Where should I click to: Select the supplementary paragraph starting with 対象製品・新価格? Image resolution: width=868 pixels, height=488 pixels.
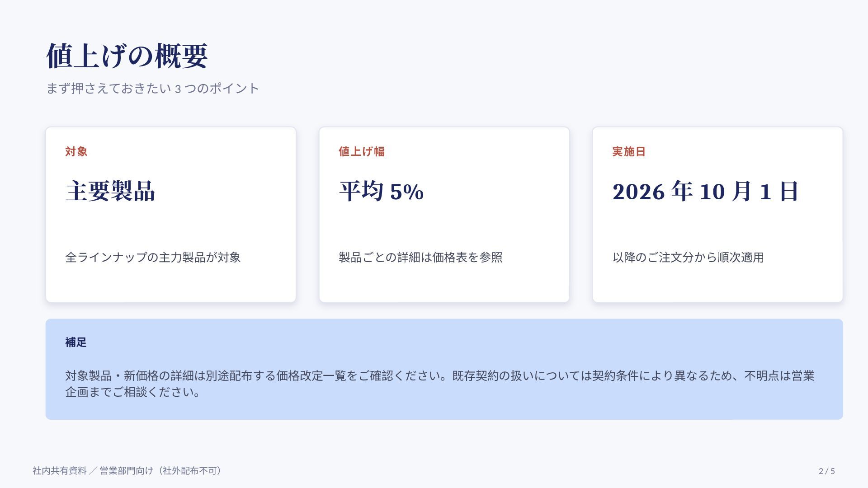click(x=440, y=384)
